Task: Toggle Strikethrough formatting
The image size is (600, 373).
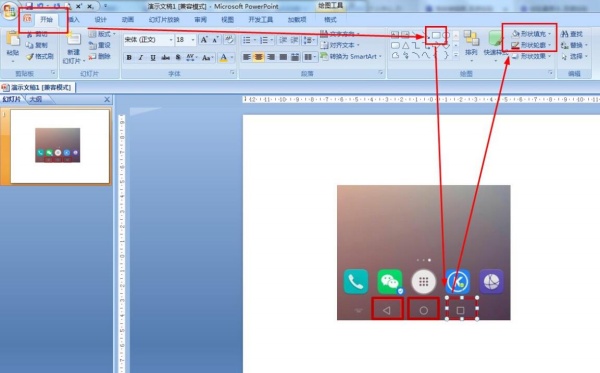Action: 165,57
